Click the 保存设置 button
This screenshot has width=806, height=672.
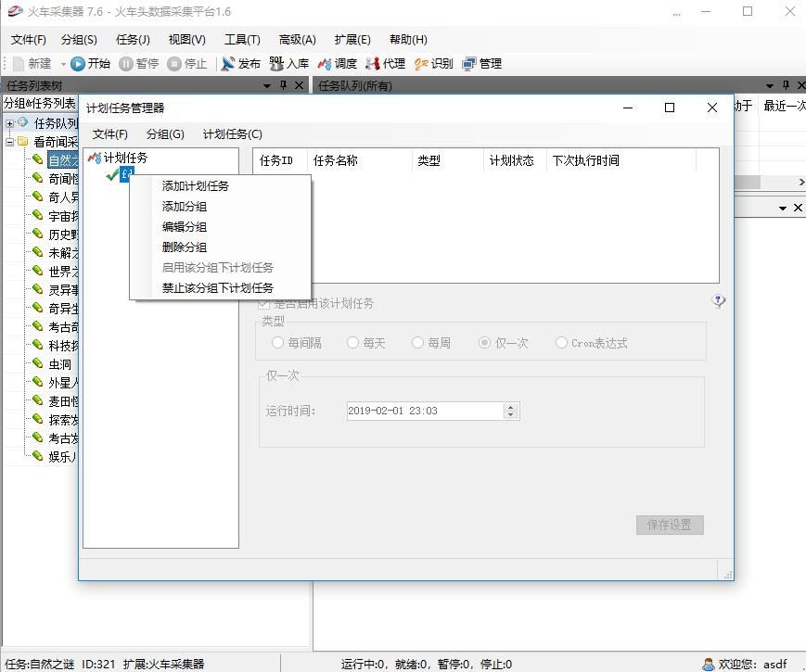pyautogui.click(x=670, y=525)
